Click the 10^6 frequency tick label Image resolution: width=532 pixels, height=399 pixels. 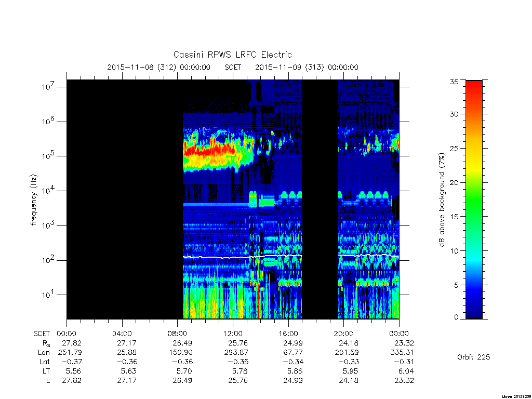[49, 121]
